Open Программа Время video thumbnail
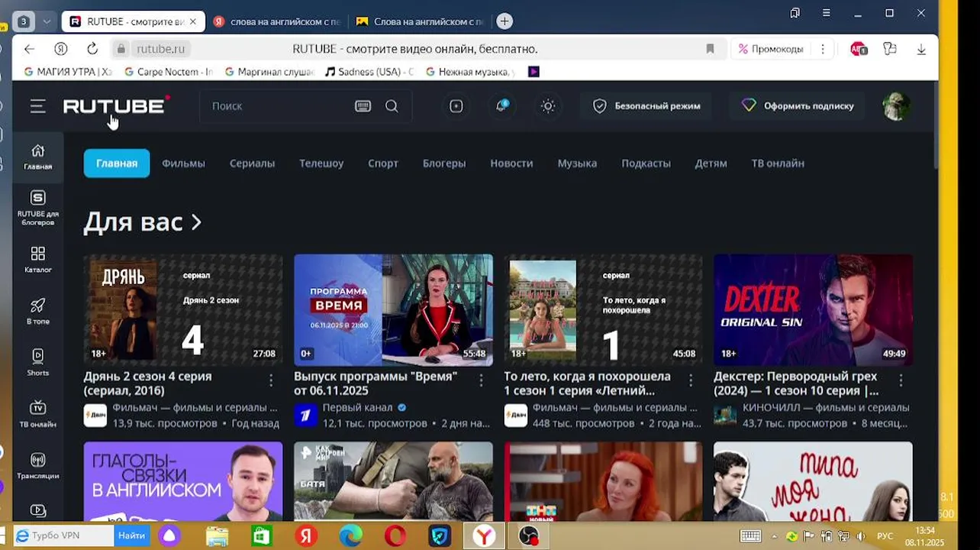This screenshot has height=550, width=980. coord(393,310)
